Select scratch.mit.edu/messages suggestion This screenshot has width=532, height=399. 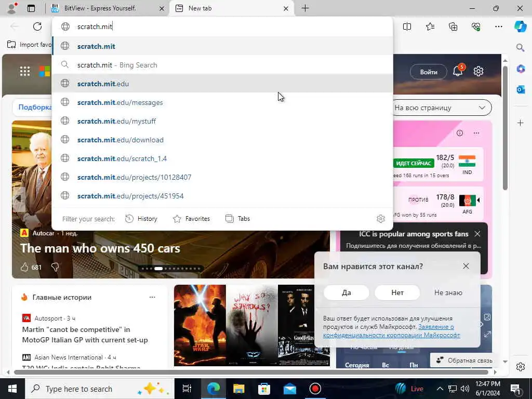[222, 102]
